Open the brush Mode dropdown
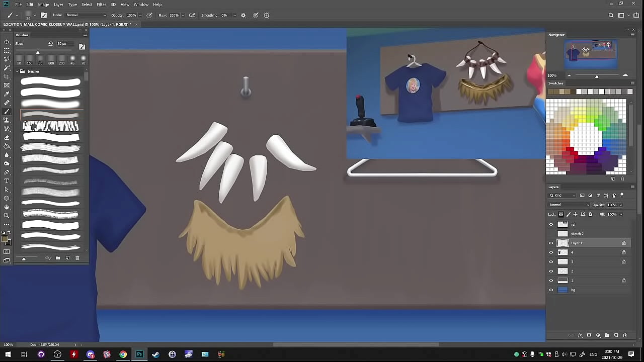The width and height of the screenshot is (644, 362). (86, 15)
